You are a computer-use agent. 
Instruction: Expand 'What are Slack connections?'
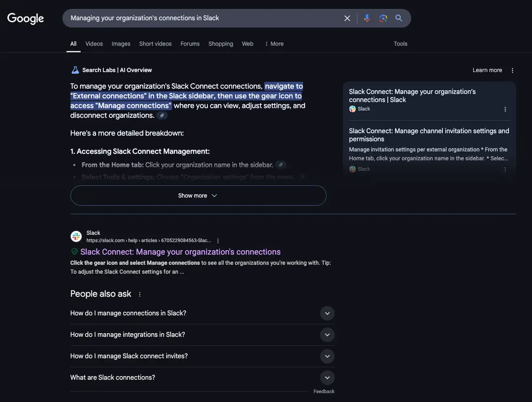click(327, 377)
